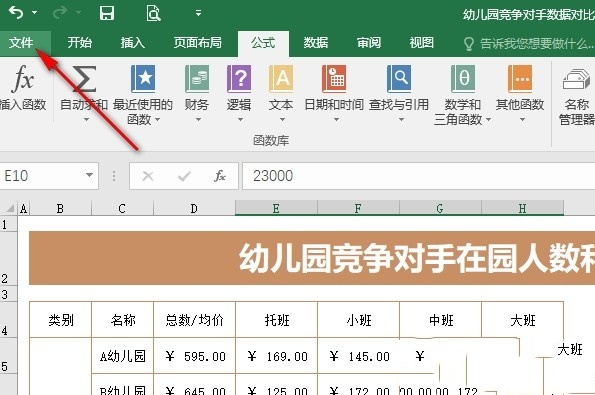Click the Save floppy disk icon
Image resolution: width=595 pixels, height=395 pixels.
(x=107, y=13)
